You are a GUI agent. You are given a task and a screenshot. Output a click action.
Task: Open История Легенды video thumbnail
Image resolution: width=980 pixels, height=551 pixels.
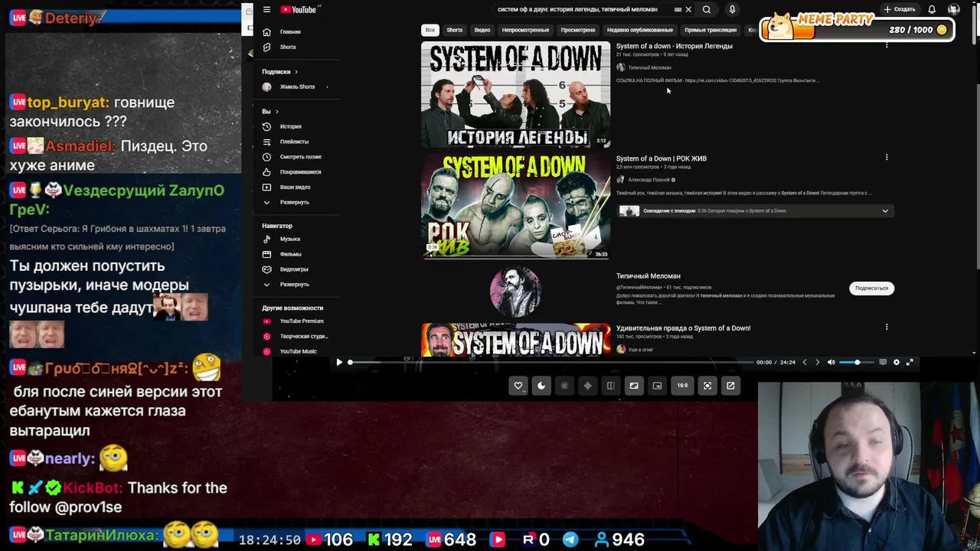point(515,94)
